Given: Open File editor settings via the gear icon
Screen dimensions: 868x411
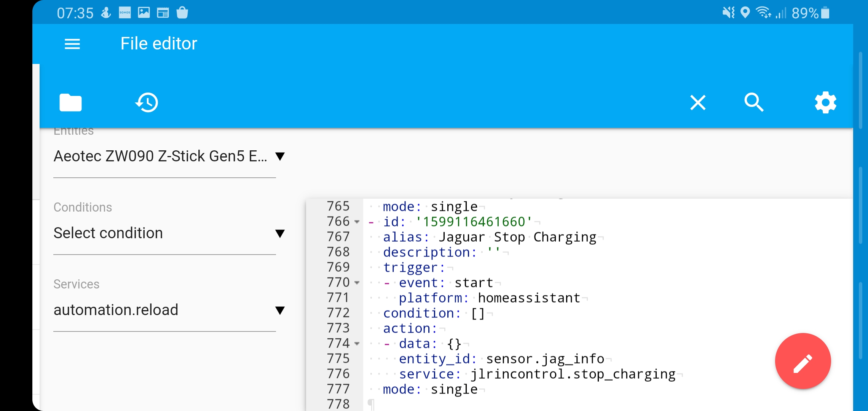Looking at the screenshot, I should click(825, 102).
